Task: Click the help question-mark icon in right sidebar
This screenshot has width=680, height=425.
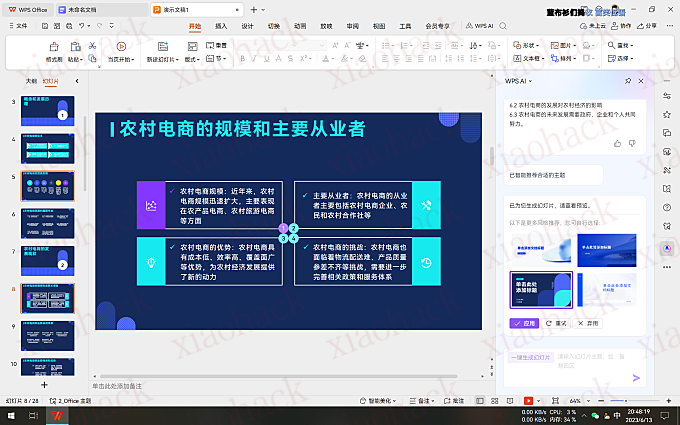Action: click(667, 207)
